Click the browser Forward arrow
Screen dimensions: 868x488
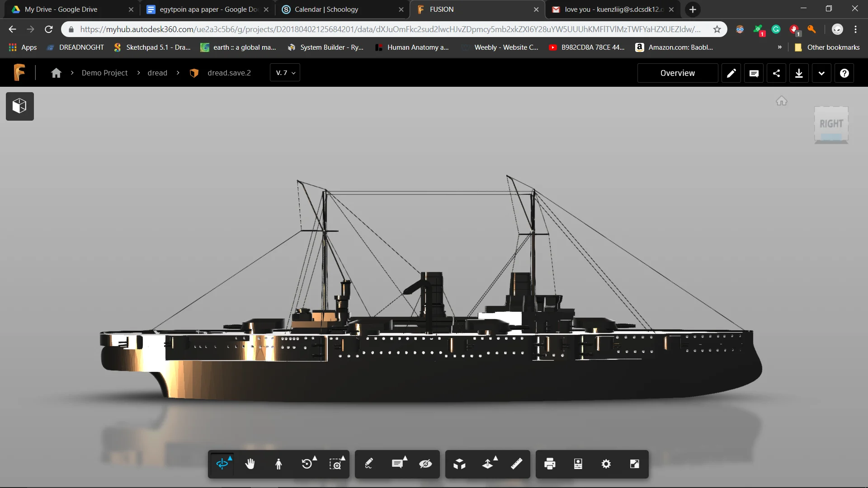30,29
